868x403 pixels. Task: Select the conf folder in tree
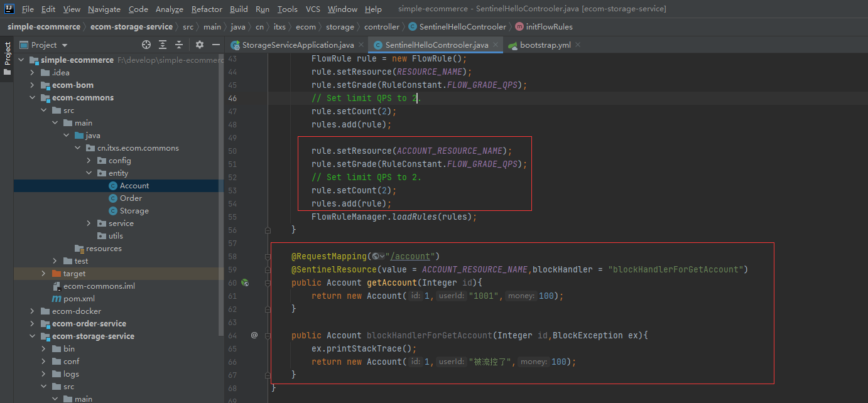point(71,362)
